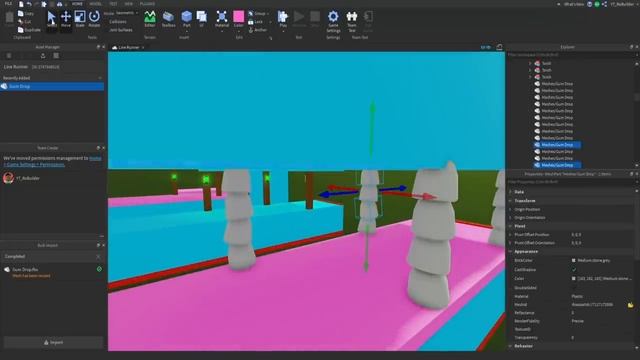The width and height of the screenshot is (640, 360).
Task: Collapse the Recently Added section
Action: [x=100, y=78]
